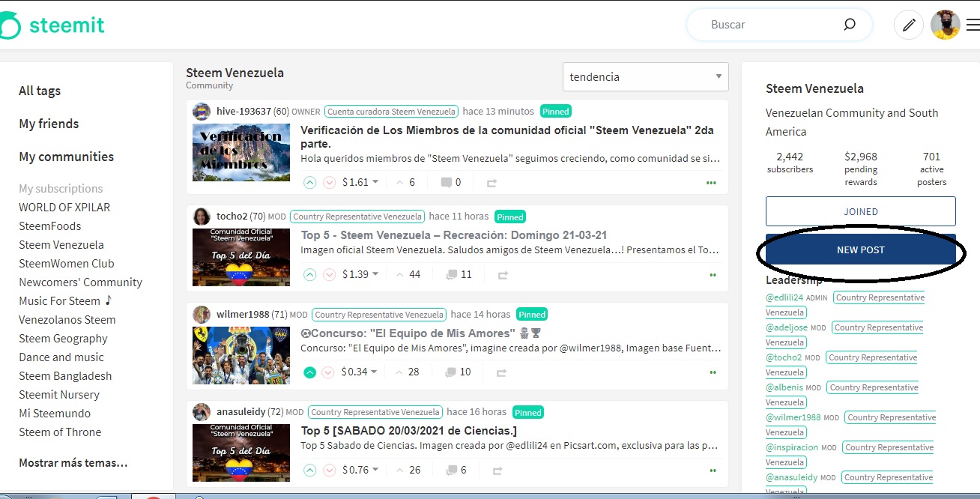Screen dimensions: 980x499
Task: Open Top 5 Recreación Domingo post title
Action: tap(454, 235)
